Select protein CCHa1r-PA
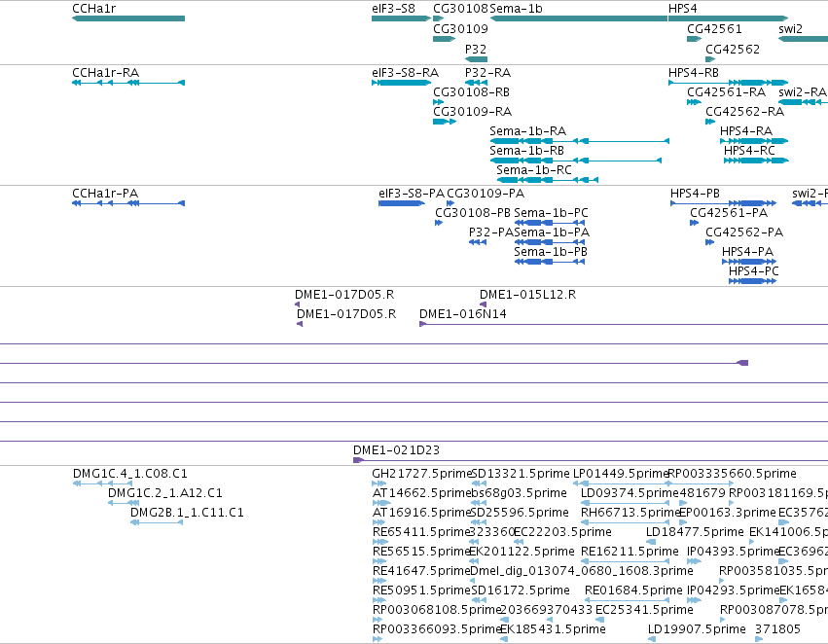The width and height of the screenshot is (828, 644). point(105,194)
